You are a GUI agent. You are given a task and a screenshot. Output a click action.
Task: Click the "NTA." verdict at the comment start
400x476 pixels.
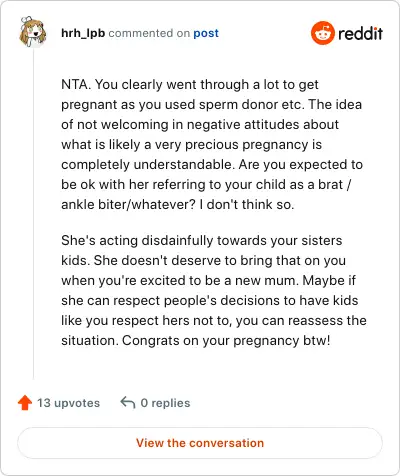coord(76,84)
